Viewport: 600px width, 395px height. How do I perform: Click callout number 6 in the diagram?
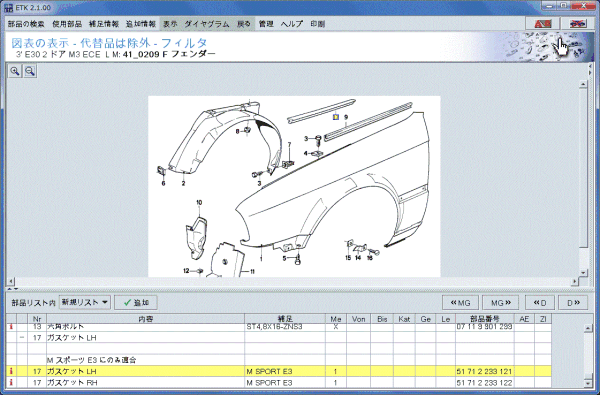[x=163, y=183]
